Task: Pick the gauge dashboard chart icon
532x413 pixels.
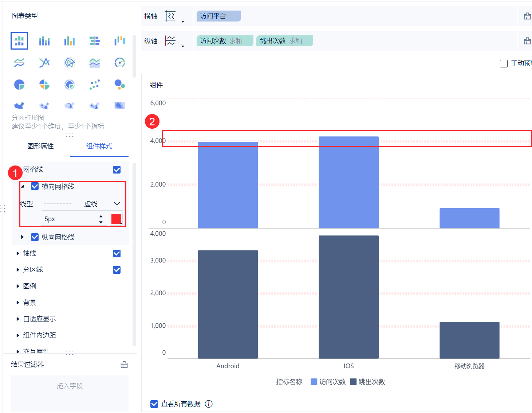Action: click(120, 63)
